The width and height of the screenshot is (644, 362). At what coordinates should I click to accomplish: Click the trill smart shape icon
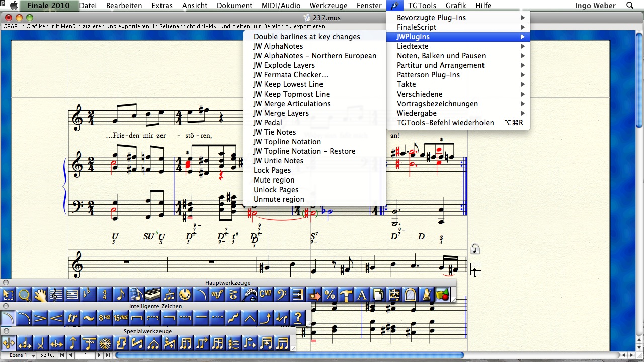point(72,318)
